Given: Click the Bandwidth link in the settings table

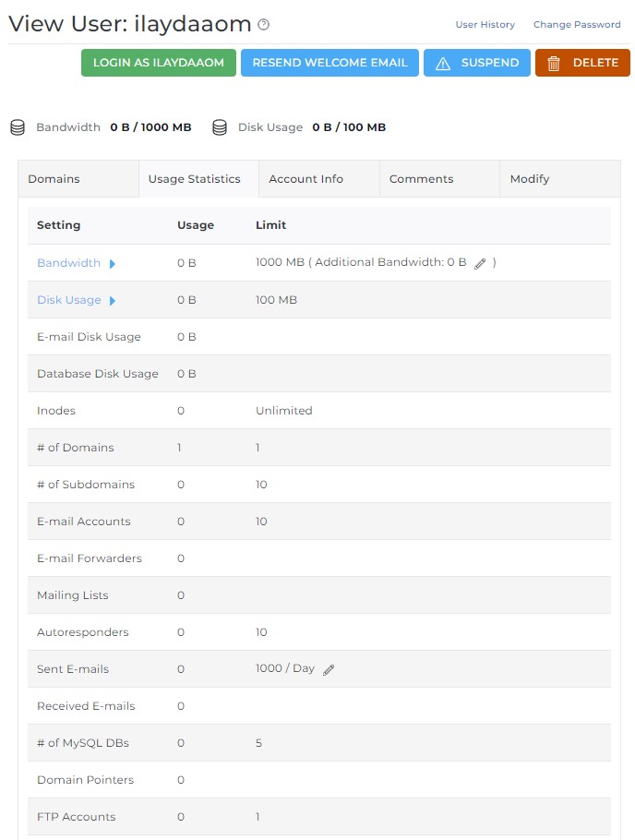Looking at the screenshot, I should (68, 263).
